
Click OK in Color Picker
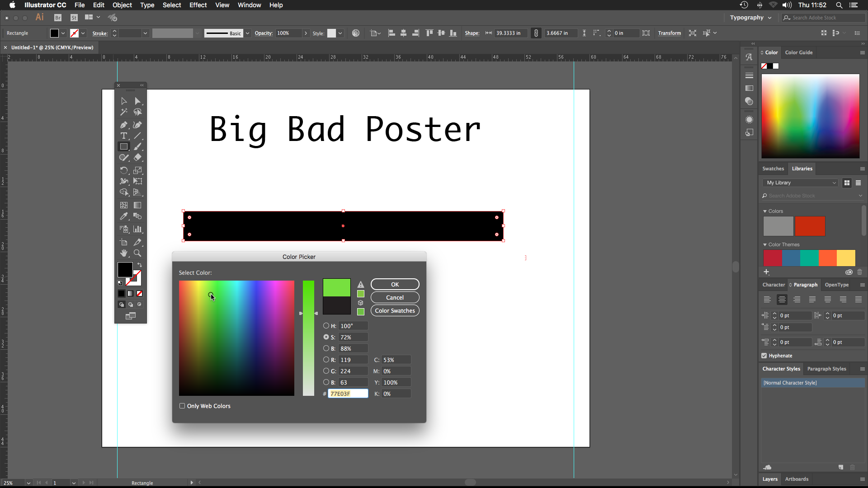click(x=395, y=284)
